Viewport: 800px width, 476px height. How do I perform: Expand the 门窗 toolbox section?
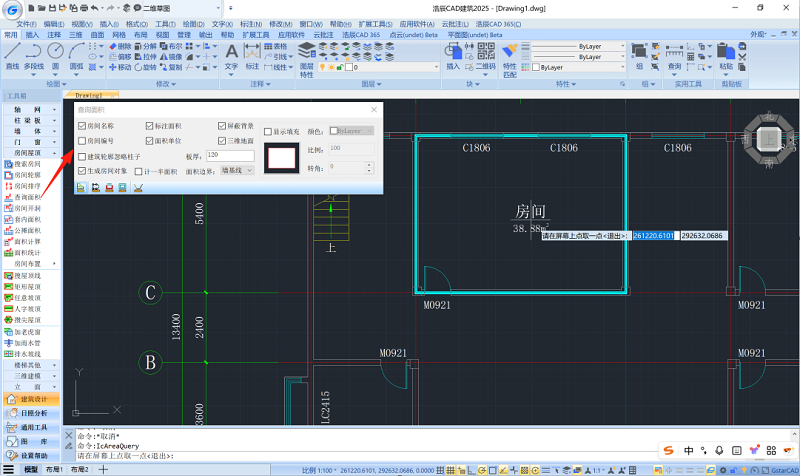point(30,141)
